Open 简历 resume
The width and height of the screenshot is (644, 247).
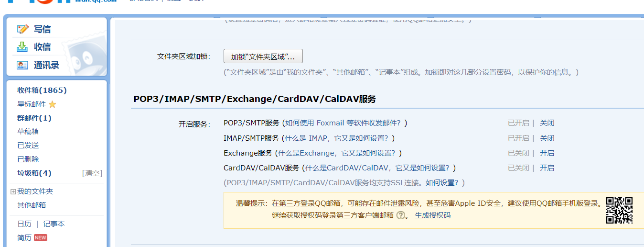[x=24, y=238]
